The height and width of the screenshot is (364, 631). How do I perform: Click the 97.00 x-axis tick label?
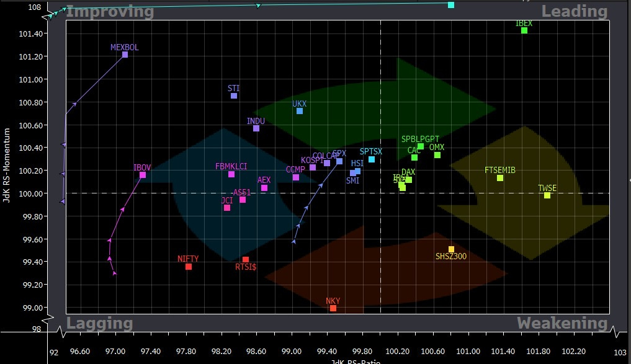click(x=115, y=352)
